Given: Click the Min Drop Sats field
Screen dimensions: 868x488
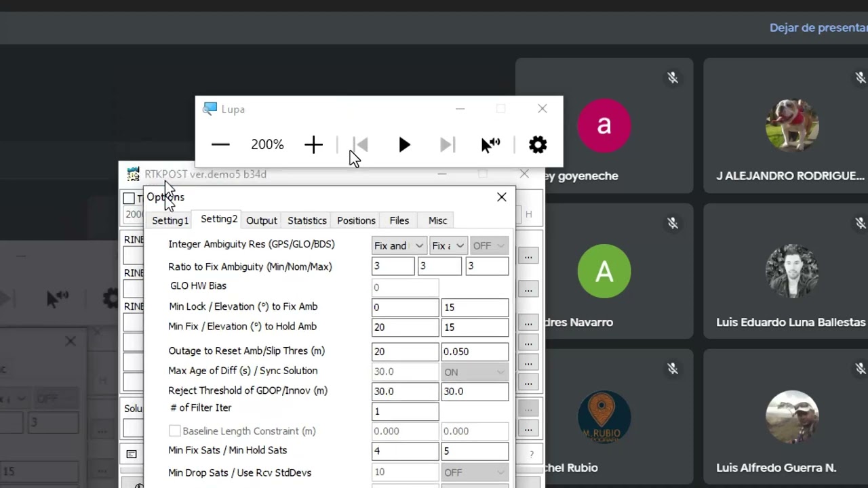Looking at the screenshot, I should point(405,472).
